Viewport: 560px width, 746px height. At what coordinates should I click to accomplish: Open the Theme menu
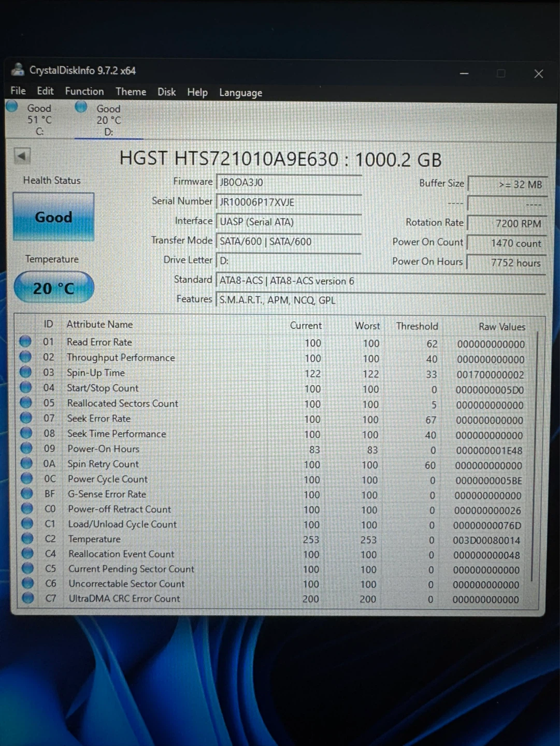pos(131,92)
